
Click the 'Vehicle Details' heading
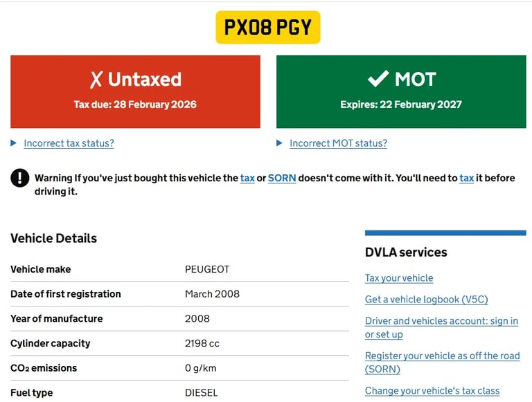(x=53, y=238)
